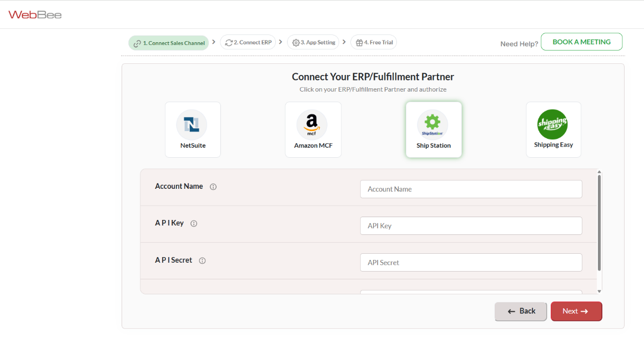This screenshot has height=356, width=644.
Task: Click the API Secret info icon
Action: (202, 260)
